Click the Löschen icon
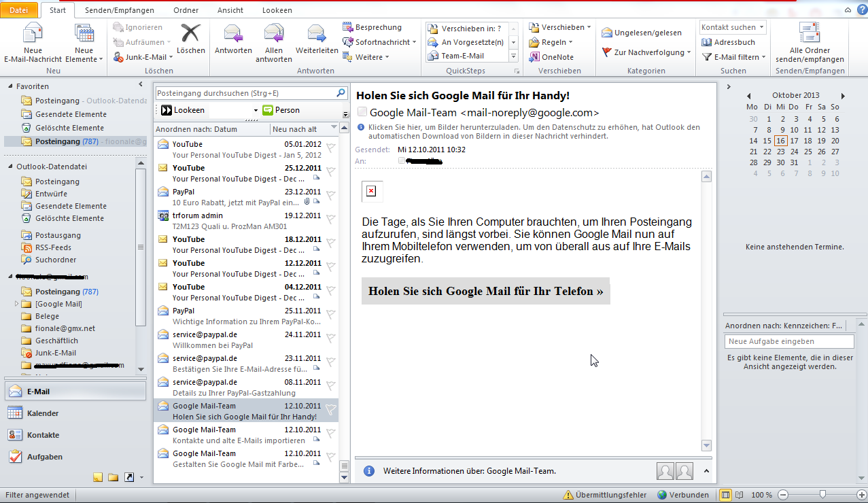868x503 pixels. 190,42
